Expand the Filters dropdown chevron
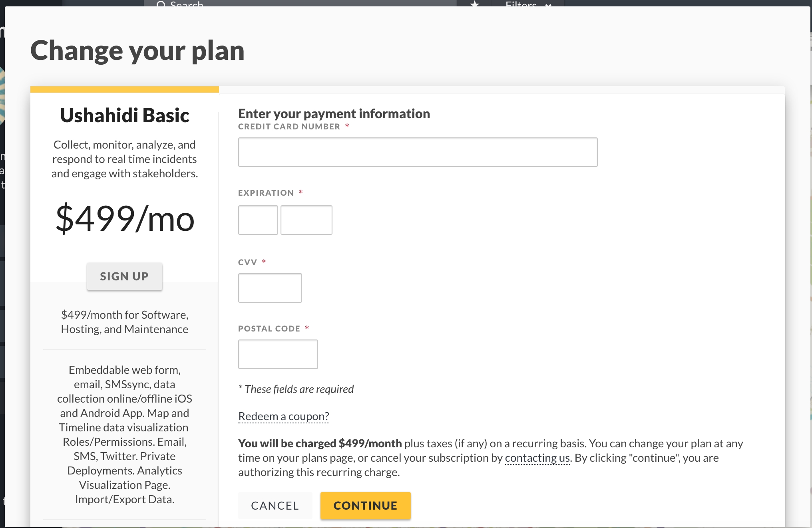Viewport: 812px width, 528px height. [x=548, y=5]
